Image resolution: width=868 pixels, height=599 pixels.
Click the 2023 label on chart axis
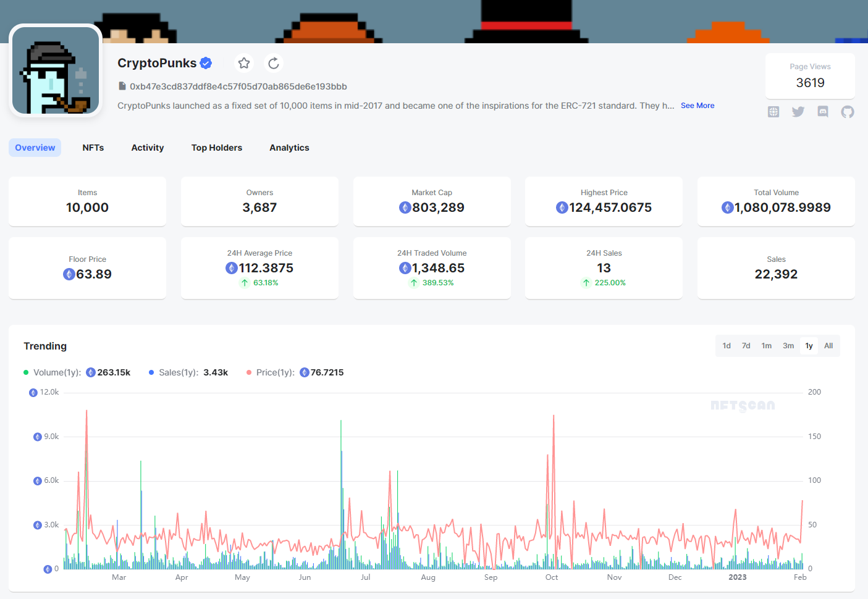[x=737, y=577]
